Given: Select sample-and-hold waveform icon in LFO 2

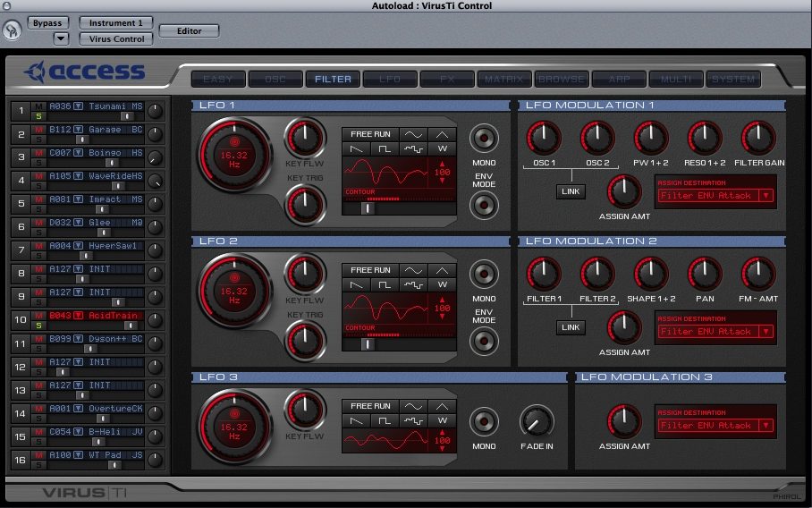Looking at the screenshot, I should (413, 284).
